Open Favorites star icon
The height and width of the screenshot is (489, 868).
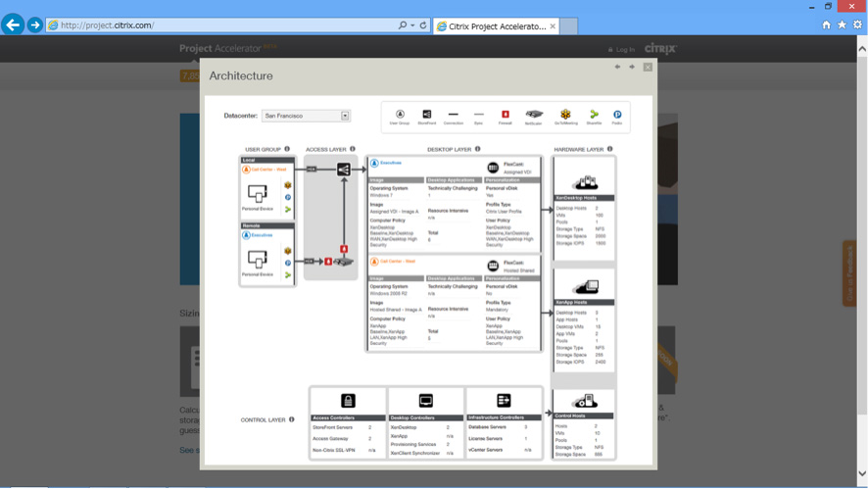(x=842, y=24)
